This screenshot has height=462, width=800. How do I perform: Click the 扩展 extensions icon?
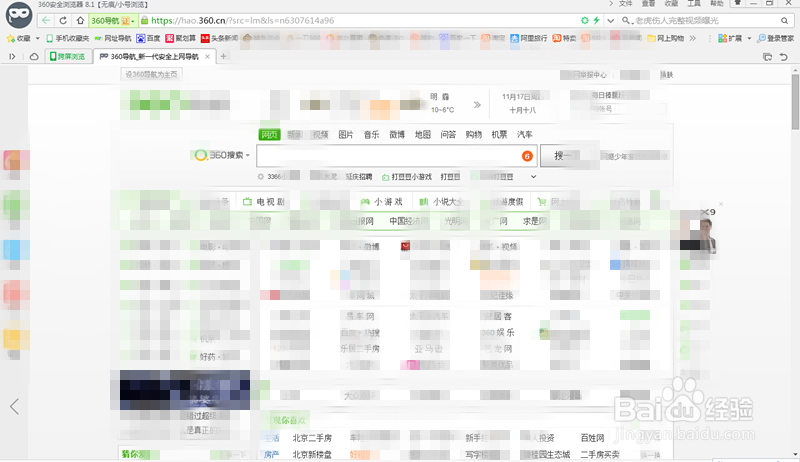click(730, 38)
